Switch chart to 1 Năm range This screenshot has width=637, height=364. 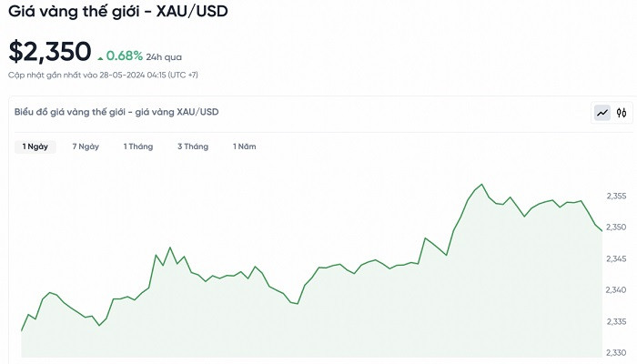245,147
